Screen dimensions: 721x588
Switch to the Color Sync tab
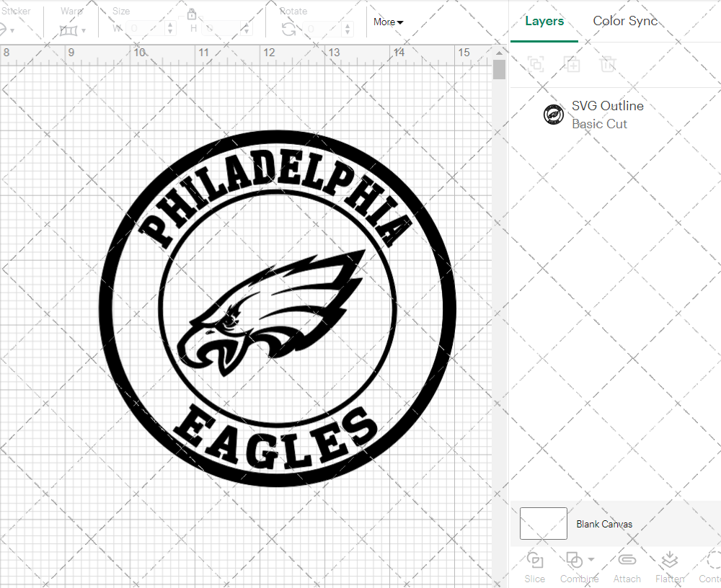coord(625,21)
